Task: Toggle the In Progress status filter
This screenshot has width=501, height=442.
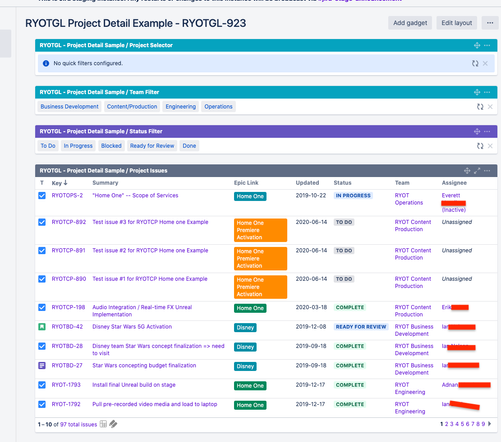Action: (x=78, y=146)
